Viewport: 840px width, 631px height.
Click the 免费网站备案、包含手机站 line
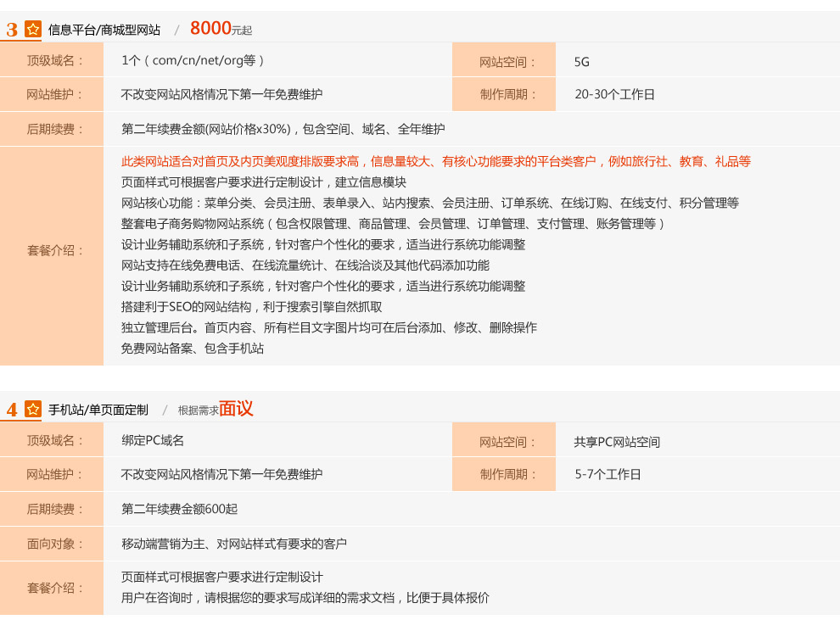coord(193,349)
